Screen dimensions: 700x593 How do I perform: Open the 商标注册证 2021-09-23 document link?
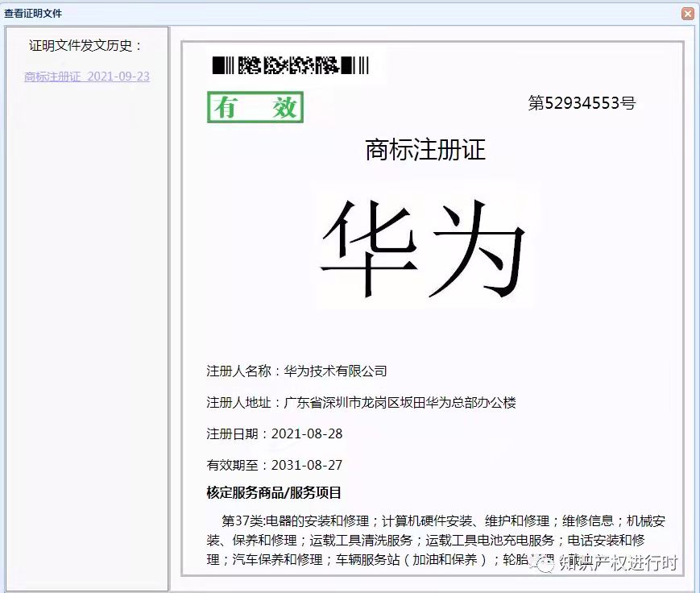pyautogui.click(x=87, y=77)
